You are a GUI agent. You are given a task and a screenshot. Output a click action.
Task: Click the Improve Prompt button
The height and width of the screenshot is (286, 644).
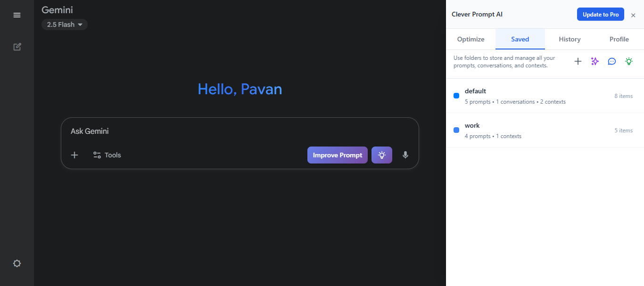[x=338, y=155]
